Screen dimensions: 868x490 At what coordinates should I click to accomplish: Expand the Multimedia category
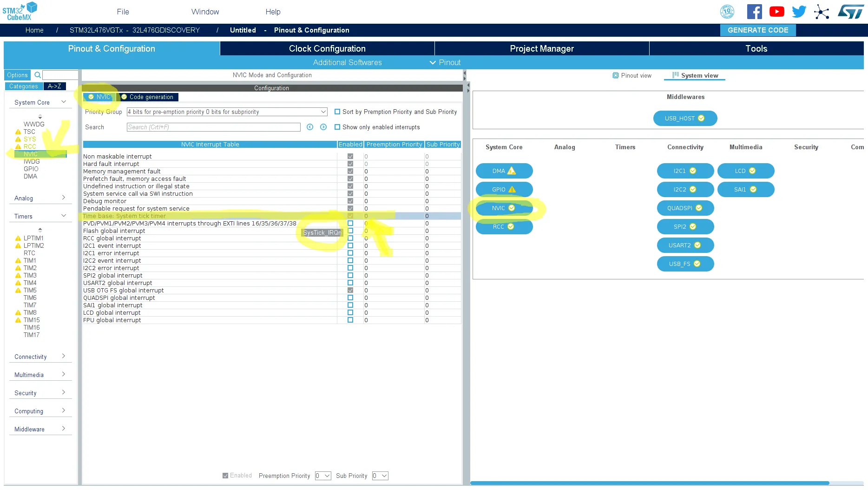64,374
